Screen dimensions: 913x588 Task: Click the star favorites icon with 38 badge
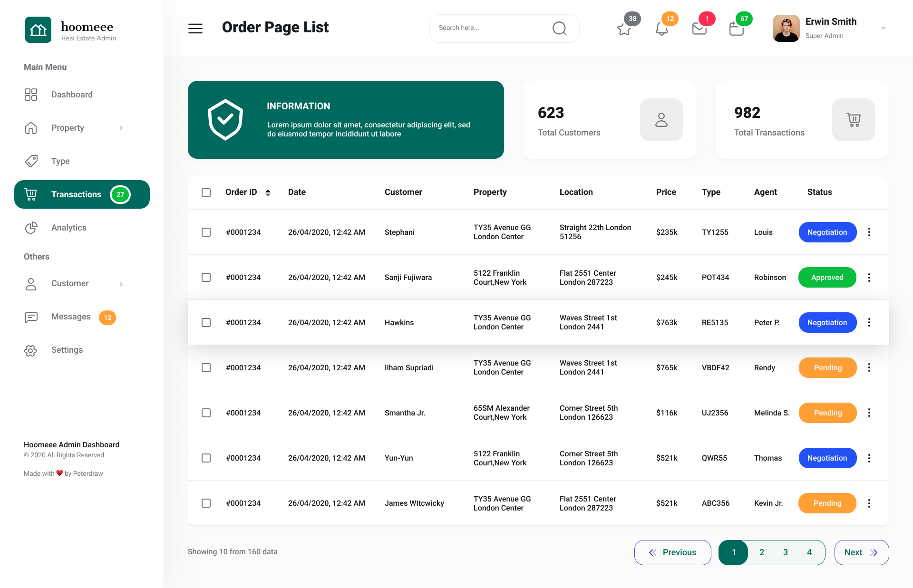point(624,29)
